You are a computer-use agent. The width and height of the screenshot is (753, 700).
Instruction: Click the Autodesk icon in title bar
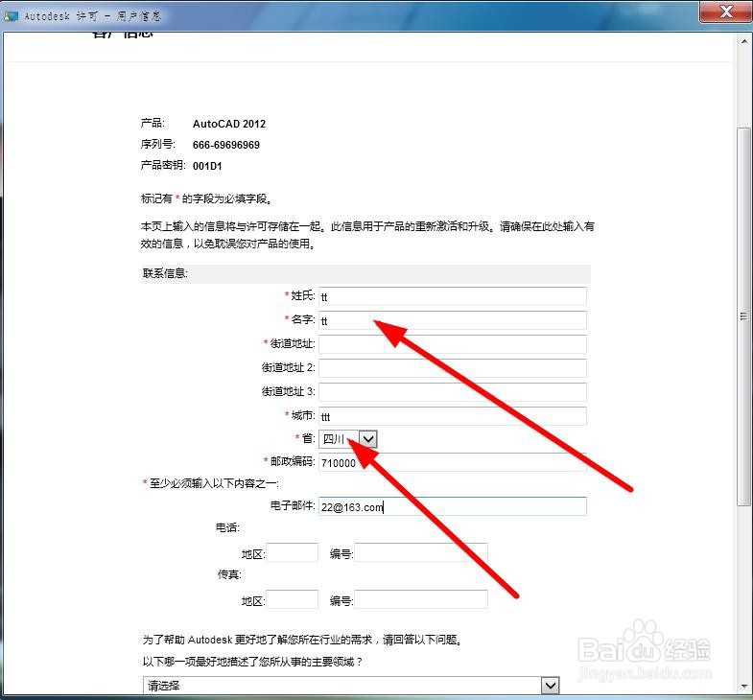click(12, 16)
